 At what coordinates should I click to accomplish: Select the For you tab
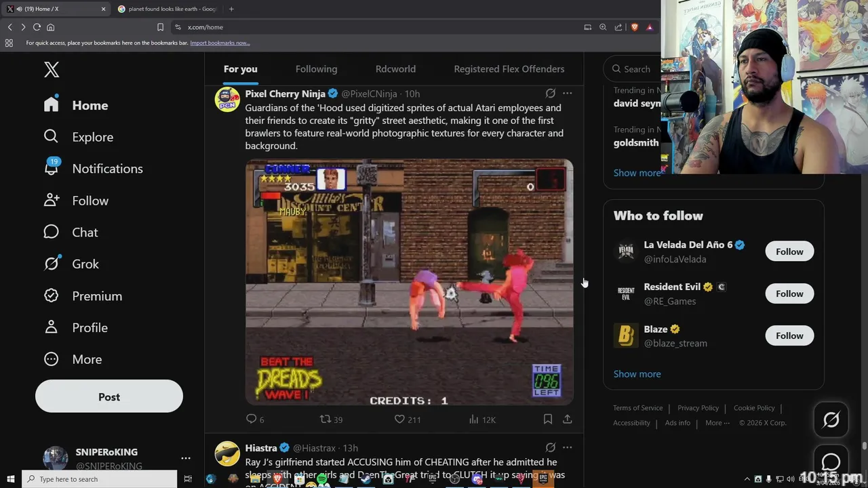241,69
